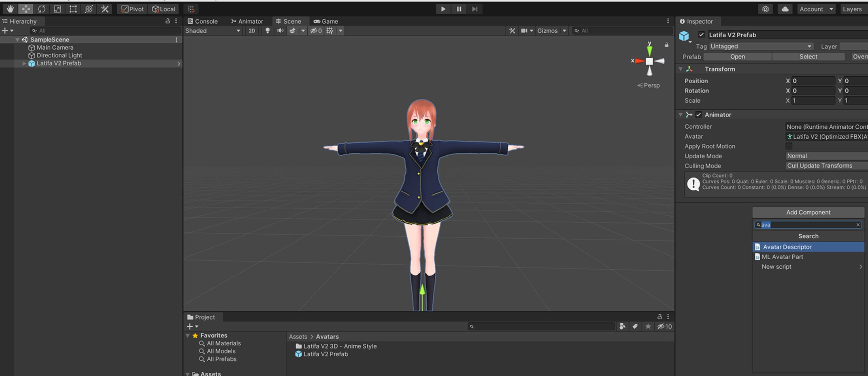Toggle scene audio
The height and width of the screenshot is (376, 868).
pyautogui.click(x=280, y=31)
